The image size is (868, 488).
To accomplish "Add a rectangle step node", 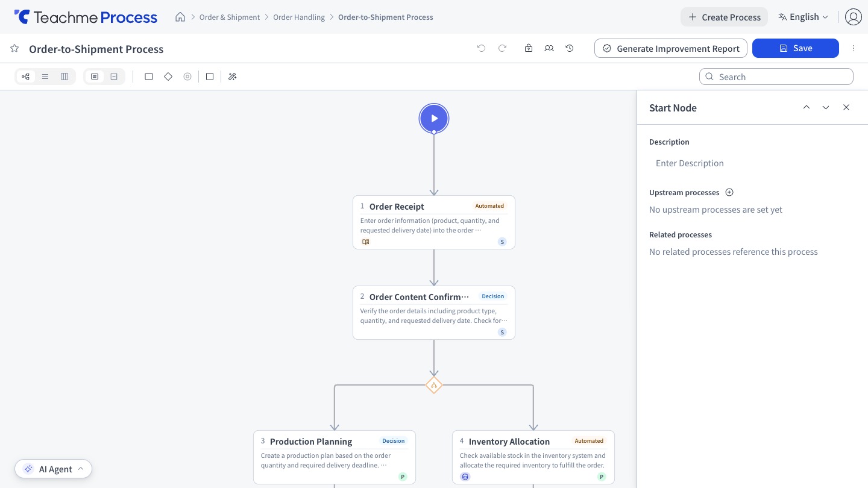I will (x=149, y=77).
